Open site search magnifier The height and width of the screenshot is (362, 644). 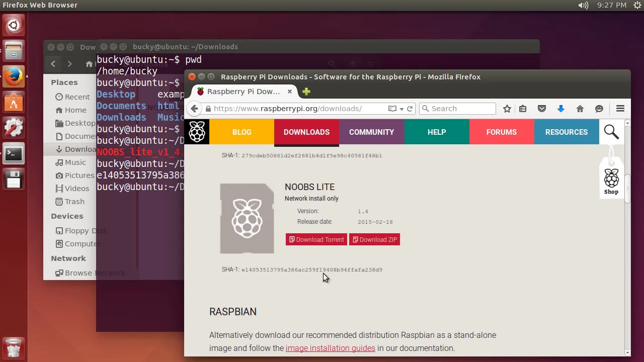611,132
